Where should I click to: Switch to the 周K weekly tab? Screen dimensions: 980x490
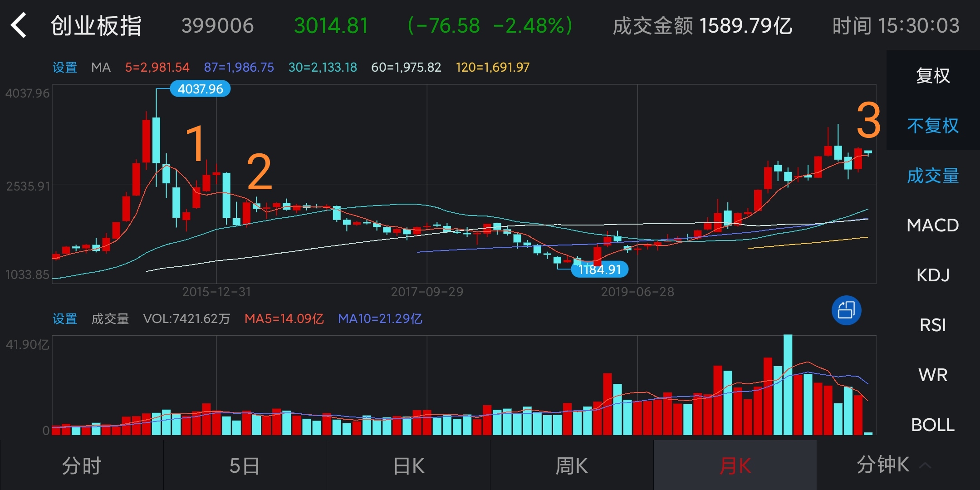click(572, 465)
